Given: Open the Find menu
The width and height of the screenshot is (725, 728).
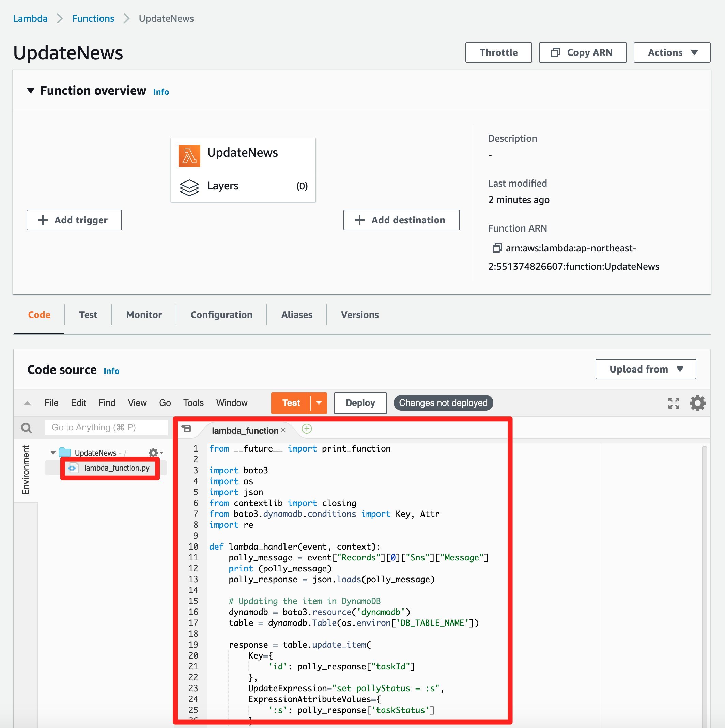Looking at the screenshot, I should pos(107,403).
